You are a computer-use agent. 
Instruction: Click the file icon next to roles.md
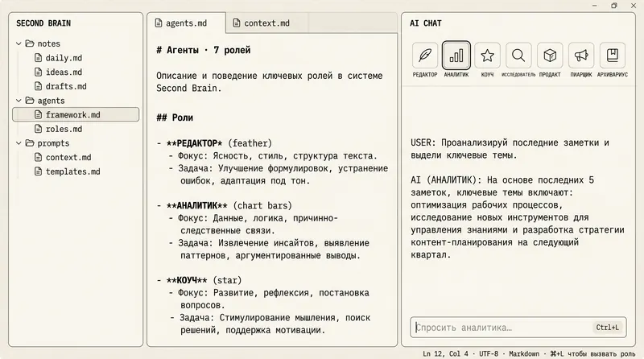tap(38, 129)
